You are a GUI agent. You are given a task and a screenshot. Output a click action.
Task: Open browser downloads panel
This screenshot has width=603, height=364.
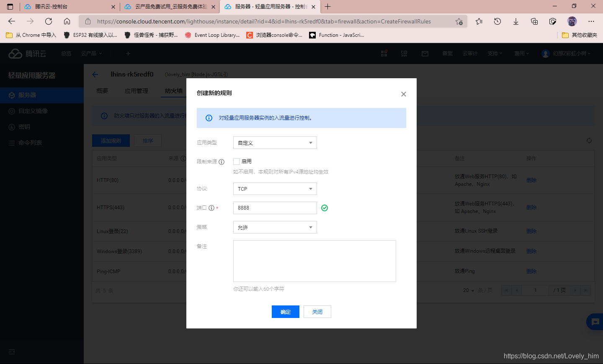pos(516,21)
